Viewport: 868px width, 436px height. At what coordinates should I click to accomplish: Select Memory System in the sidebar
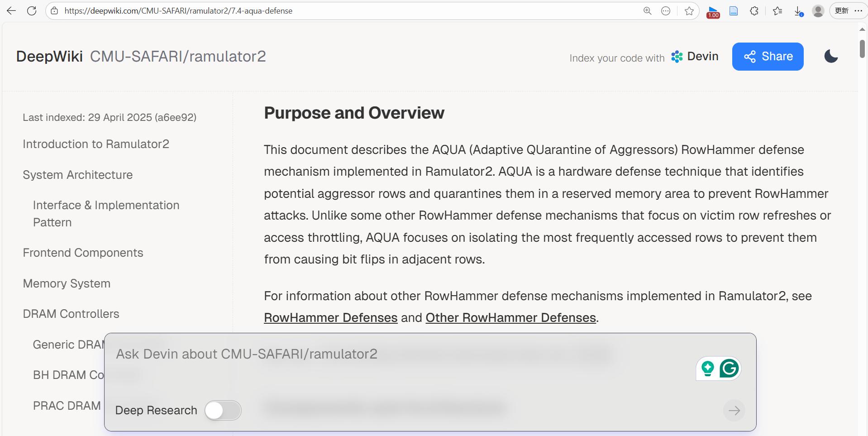[67, 283]
